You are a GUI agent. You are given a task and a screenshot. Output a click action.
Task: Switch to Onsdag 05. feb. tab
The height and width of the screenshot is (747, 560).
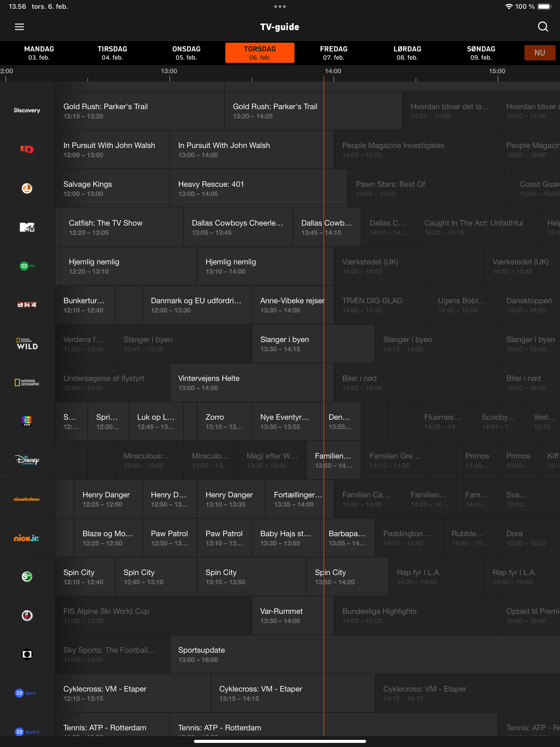click(x=186, y=53)
